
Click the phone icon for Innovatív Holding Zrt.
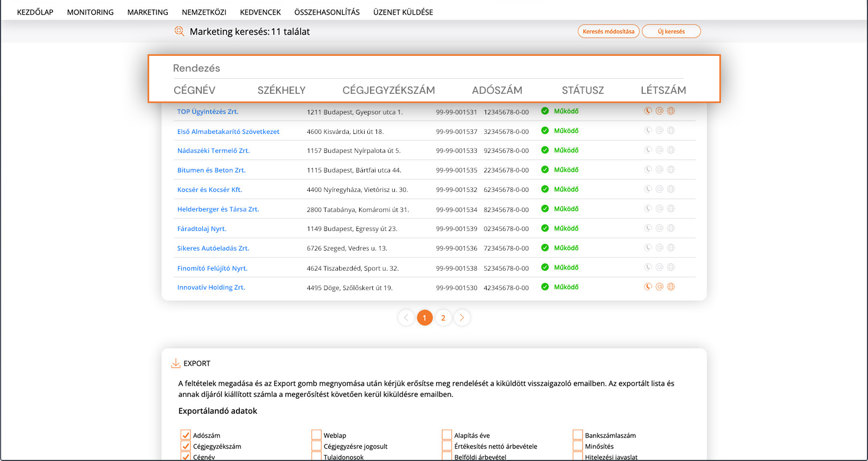point(648,286)
